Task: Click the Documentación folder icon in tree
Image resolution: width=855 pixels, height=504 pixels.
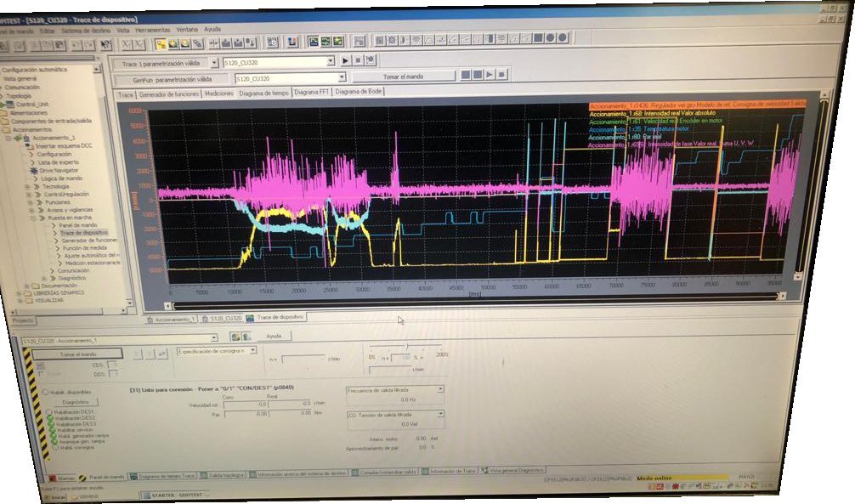Action: [36, 286]
